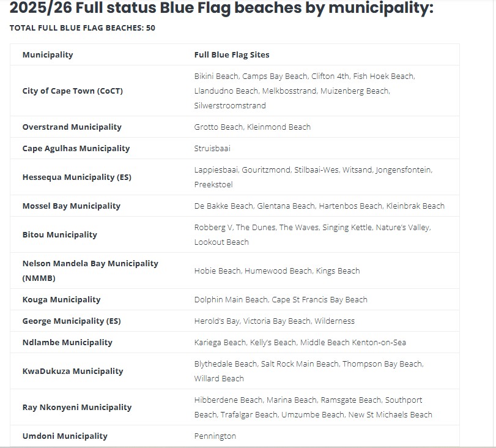The image size is (496, 448).
Task: Select the KwaDukuza Municipality cell
Action: [x=73, y=371]
